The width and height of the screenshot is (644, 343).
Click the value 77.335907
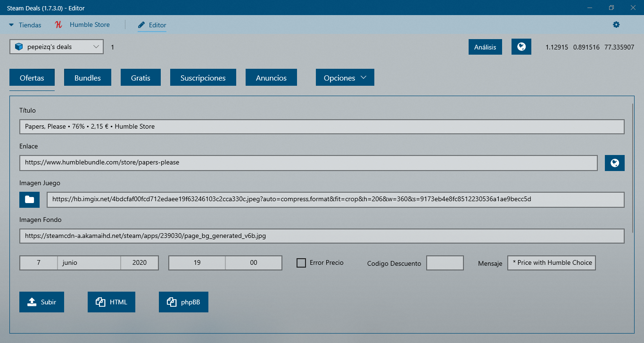(x=619, y=47)
